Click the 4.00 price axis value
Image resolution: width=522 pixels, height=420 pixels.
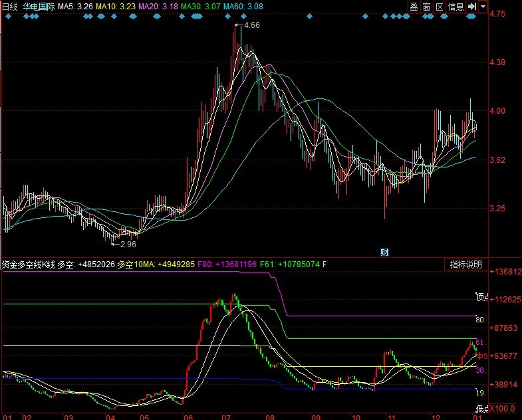[497, 111]
